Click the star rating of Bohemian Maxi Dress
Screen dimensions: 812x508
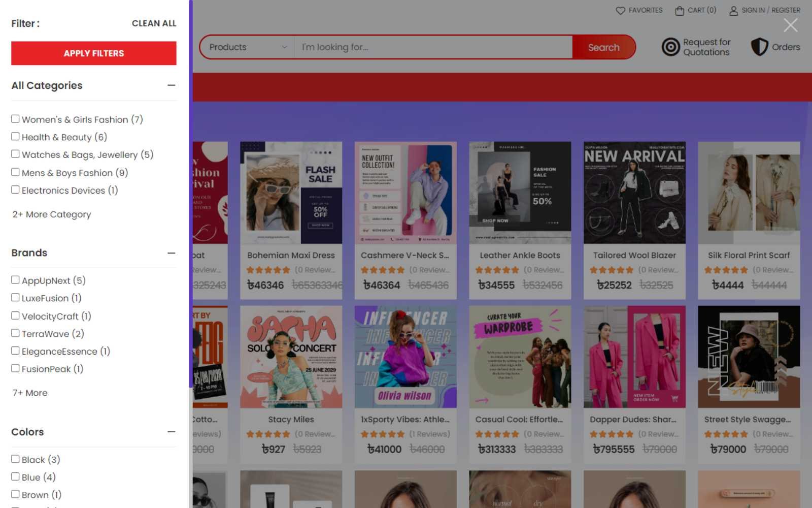(x=268, y=270)
